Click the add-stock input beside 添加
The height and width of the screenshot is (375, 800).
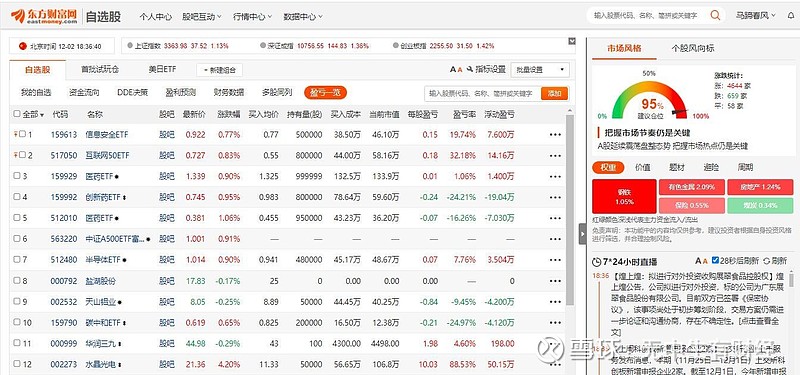482,93
